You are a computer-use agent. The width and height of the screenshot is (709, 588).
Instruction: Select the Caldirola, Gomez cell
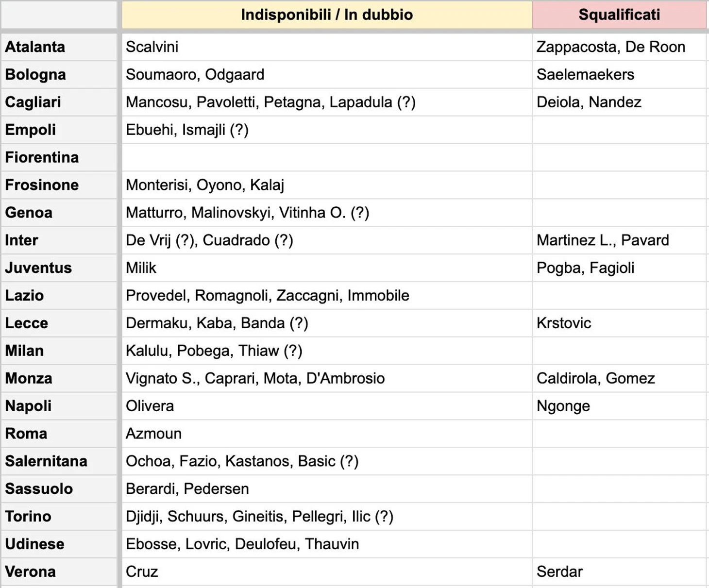pos(619,378)
